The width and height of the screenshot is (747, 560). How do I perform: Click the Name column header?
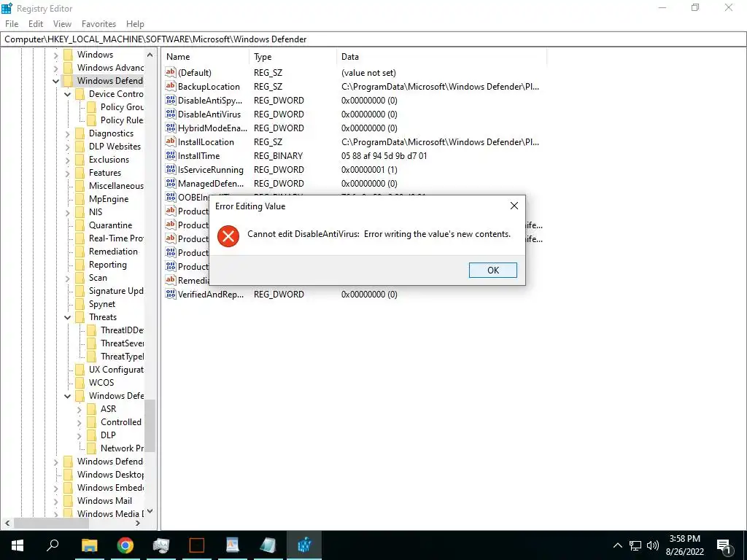[205, 57]
